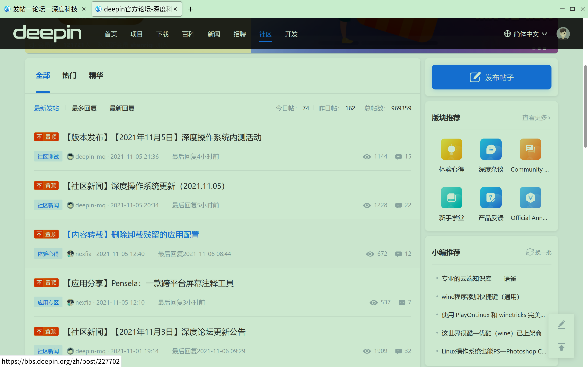Open the Official Announcement section icon
Image resolution: width=588 pixels, height=367 pixels.
point(530,197)
